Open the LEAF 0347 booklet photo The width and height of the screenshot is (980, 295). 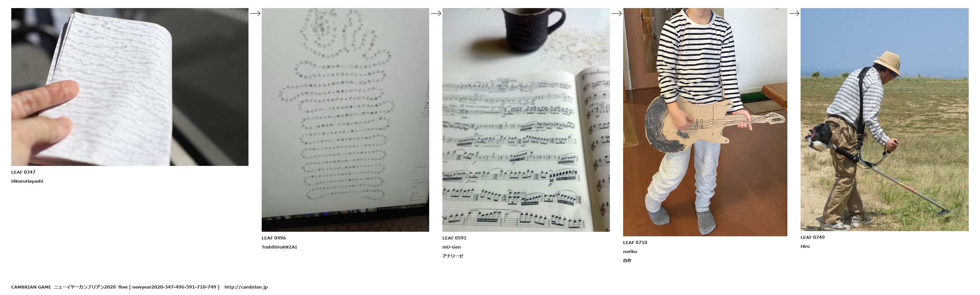point(130,87)
